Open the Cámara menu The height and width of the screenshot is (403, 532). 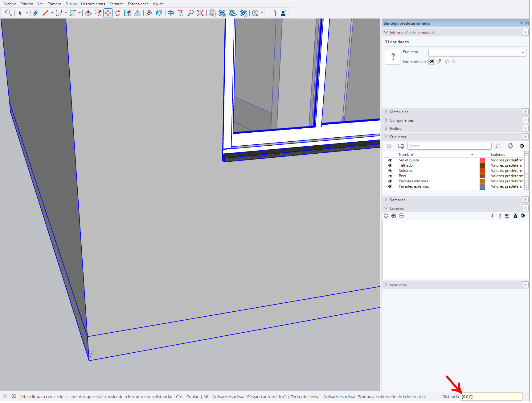click(x=54, y=4)
